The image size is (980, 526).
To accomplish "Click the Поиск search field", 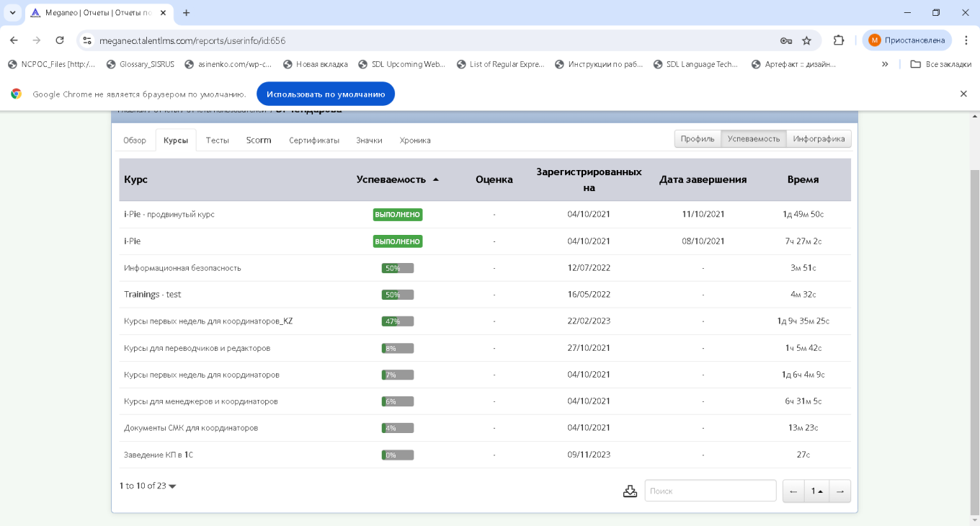I will point(710,491).
